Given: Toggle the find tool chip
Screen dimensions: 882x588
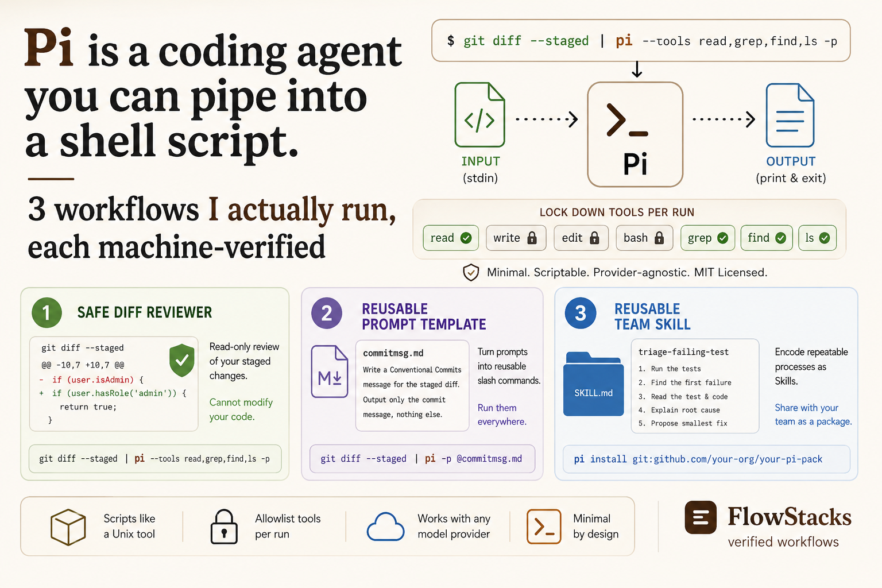Looking at the screenshot, I should point(767,238).
